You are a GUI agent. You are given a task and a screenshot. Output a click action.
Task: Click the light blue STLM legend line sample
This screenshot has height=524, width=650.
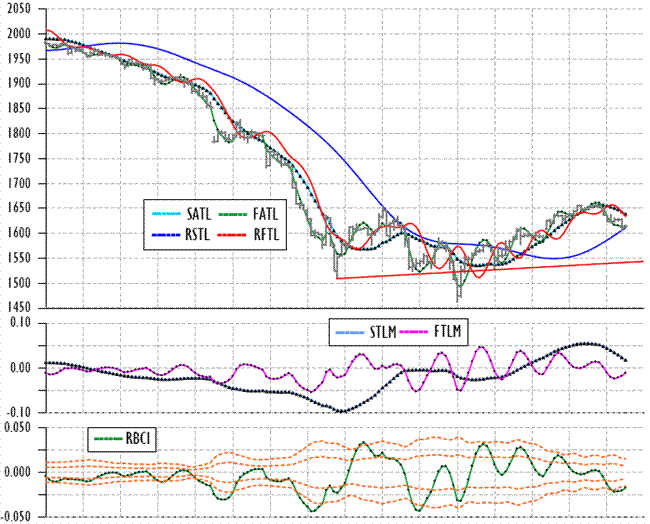(x=350, y=332)
